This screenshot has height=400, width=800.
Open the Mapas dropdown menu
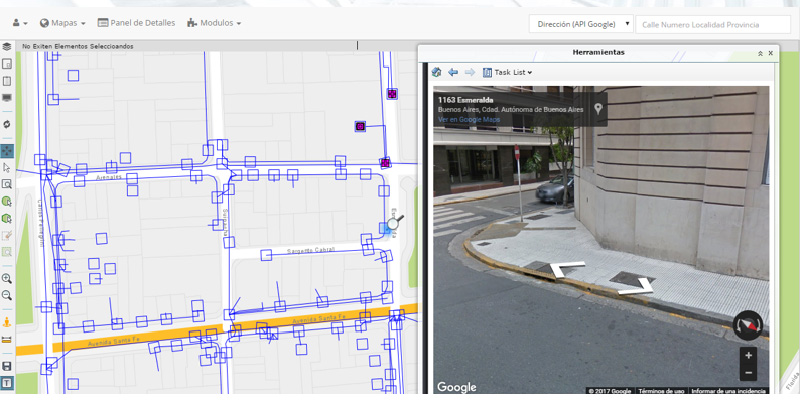(x=62, y=23)
